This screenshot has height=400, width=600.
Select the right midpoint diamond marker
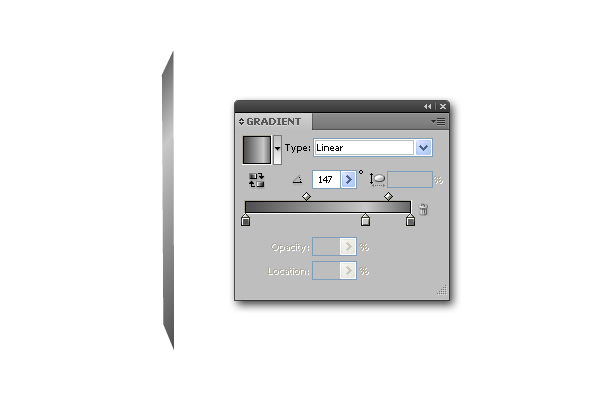coord(388,196)
